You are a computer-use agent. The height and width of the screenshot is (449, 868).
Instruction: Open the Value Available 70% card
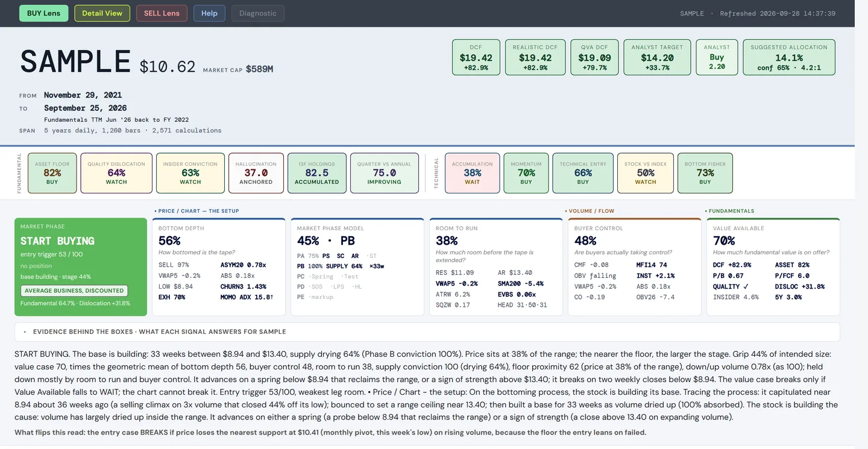coord(773,267)
